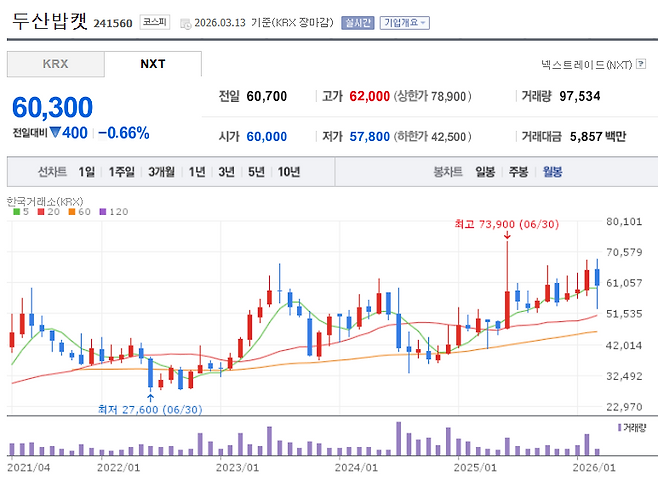The width and height of the screenshot is (658, 486).
Task: Switch to the KRX tab
Action: tap(55, 64)
